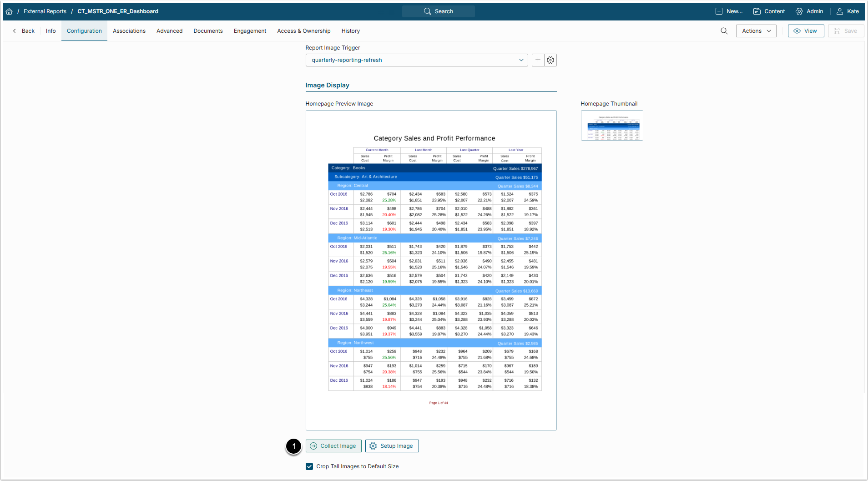The height and width of the screenshot is (481, 868).
Task: Switch to the Associations tab
Action: point(129,31)
